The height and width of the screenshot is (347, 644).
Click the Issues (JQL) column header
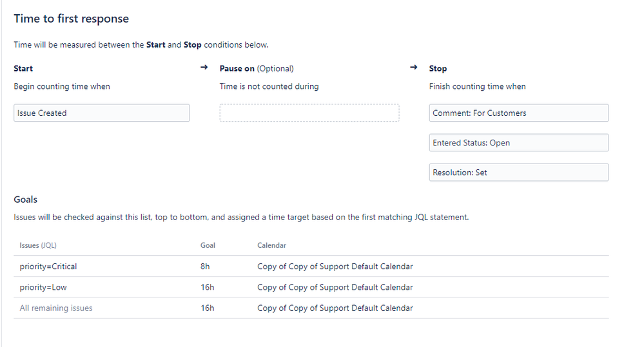click(38, 245)
